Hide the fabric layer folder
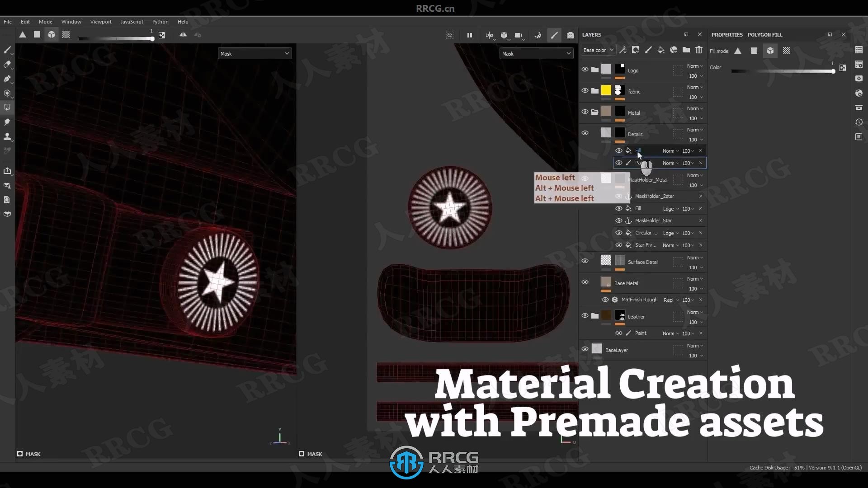Image resolution: width=868 pixels, height=488 pixels. [x=585, y=91]
